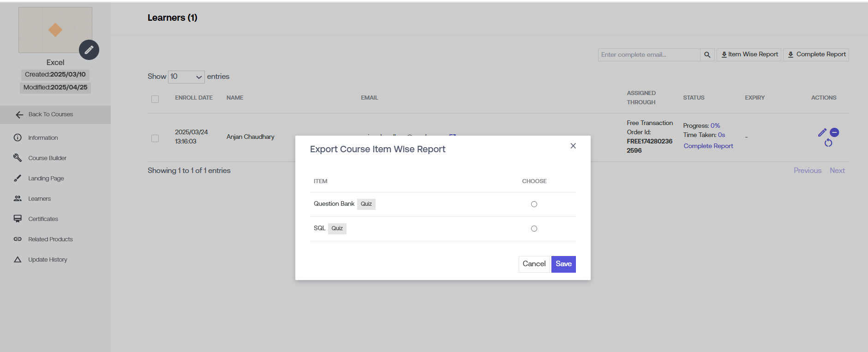868x352 pixels.
Task: Open the Show entries count dropdown
Action: 186,77
